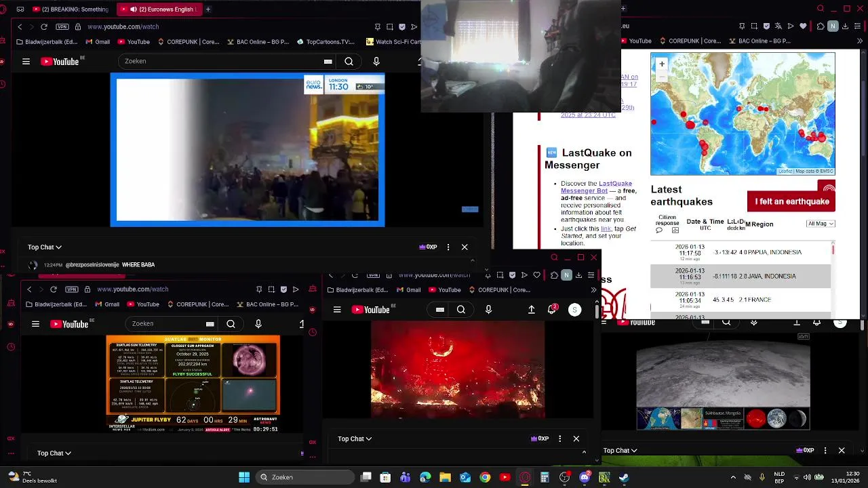This screenshot has width=868, height=488.
Task: Toggle VPN in the 3I/ATLAS window address bar
Action: [x=72, y=289]
